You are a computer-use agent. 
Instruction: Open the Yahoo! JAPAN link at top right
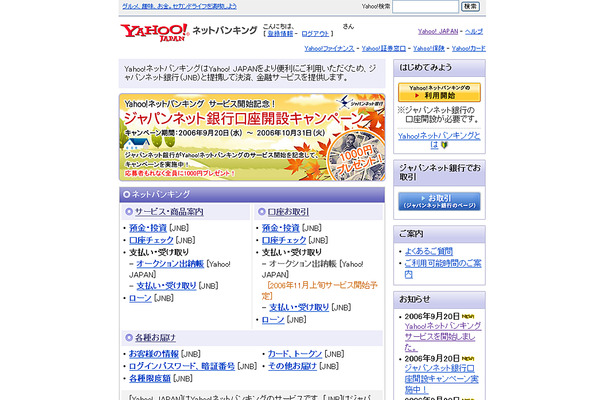[438, 32]
